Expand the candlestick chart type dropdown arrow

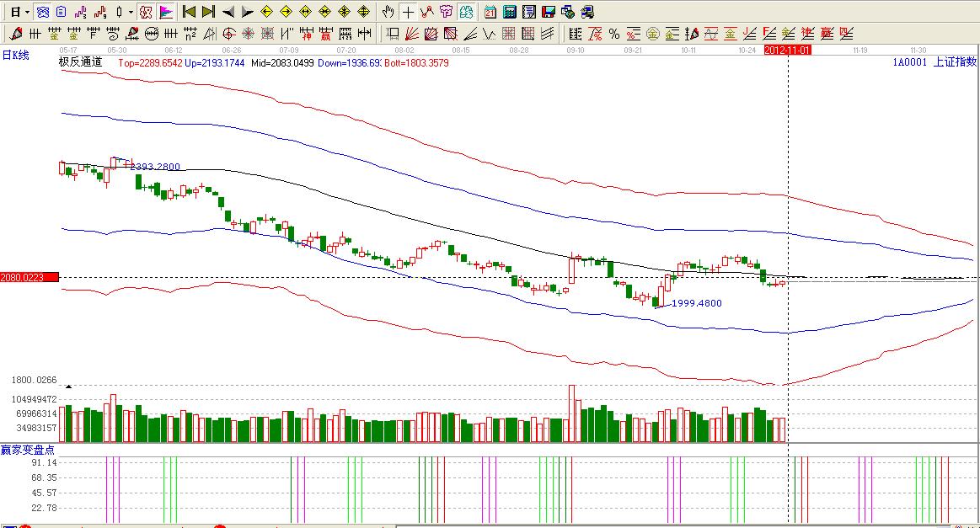tap(131, 12)
